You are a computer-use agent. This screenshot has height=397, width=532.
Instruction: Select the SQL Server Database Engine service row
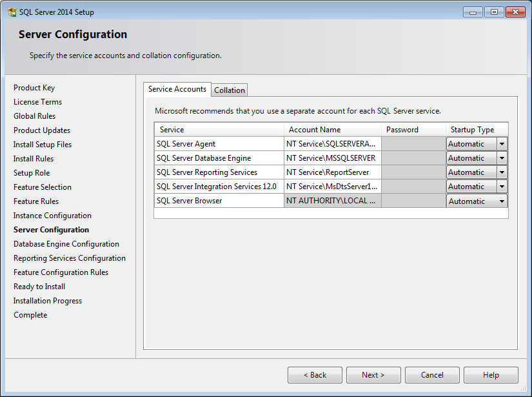(x=219, y=158)
